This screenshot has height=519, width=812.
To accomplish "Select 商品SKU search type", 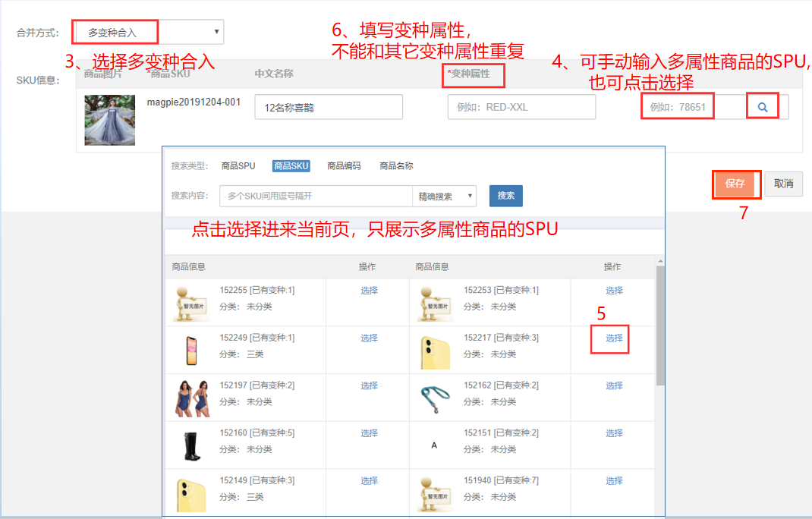I will click(x=291, y=165).
